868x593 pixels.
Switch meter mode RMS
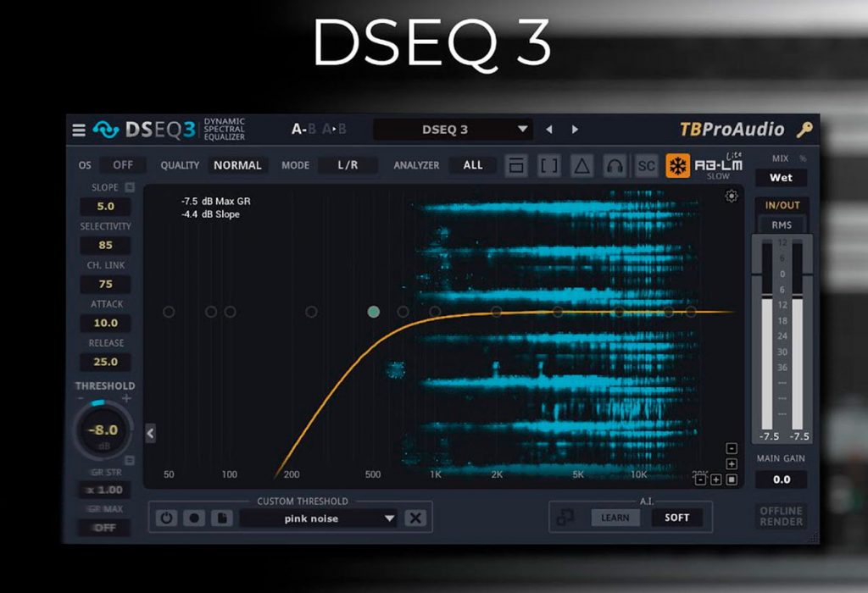point(782,225)
